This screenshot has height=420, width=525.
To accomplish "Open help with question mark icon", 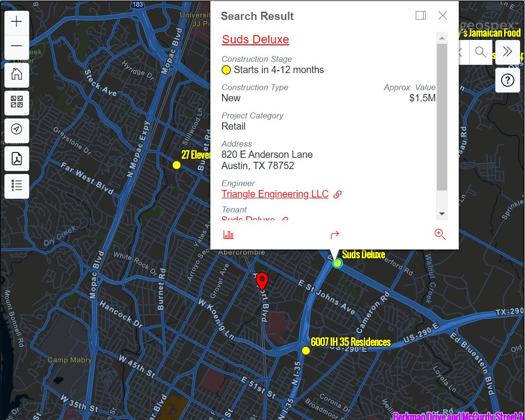I will point(507,80).
